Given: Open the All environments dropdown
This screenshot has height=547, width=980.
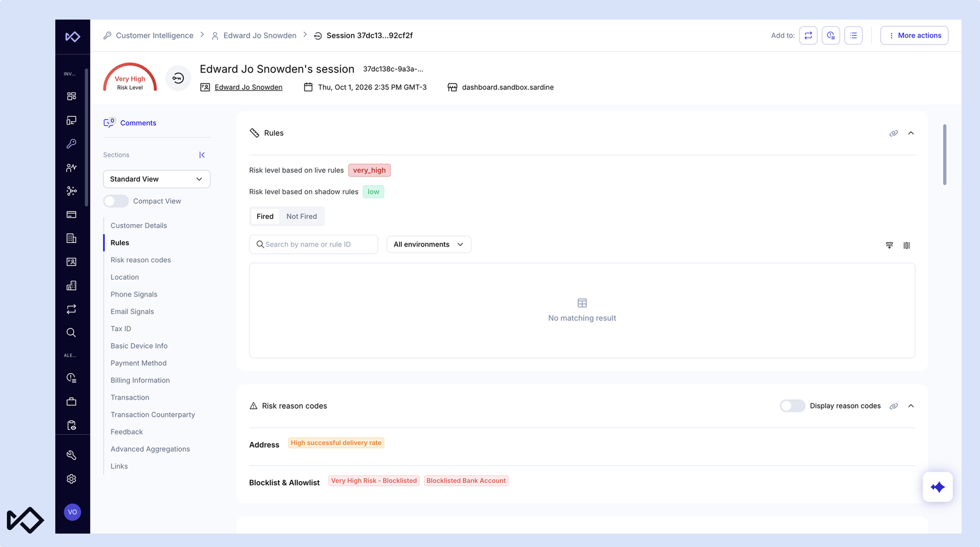Looking at the screenshot, I should coord(429,245).
